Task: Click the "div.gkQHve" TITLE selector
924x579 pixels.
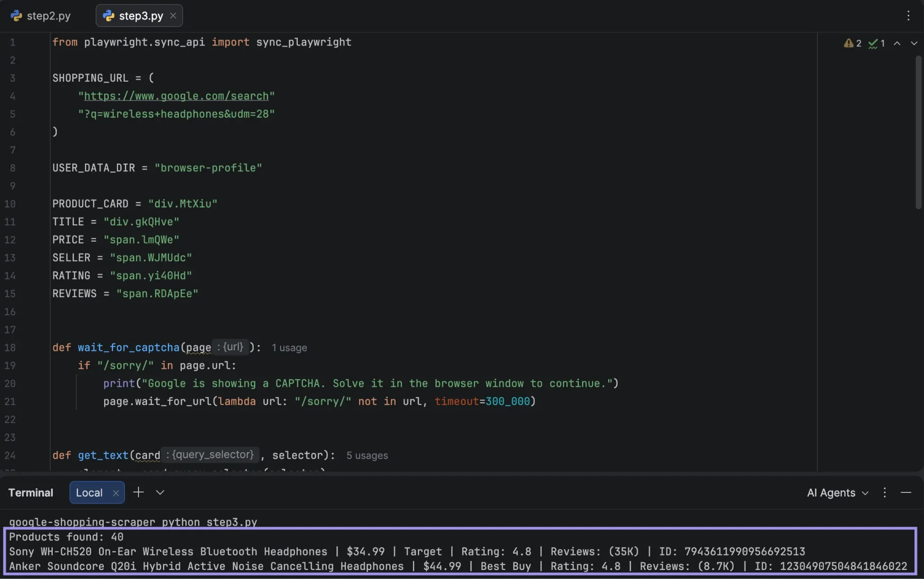Action: click(x=141, y=222)
